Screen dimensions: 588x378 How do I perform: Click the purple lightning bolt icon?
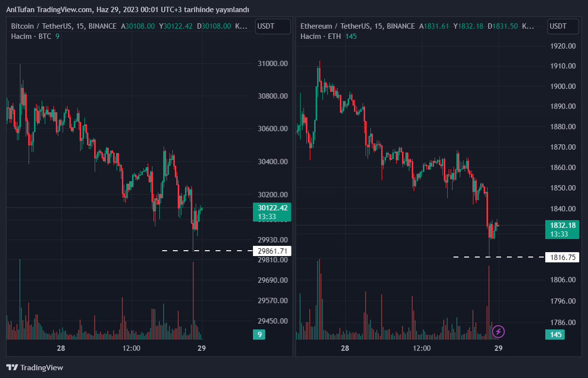pos(499,332)
